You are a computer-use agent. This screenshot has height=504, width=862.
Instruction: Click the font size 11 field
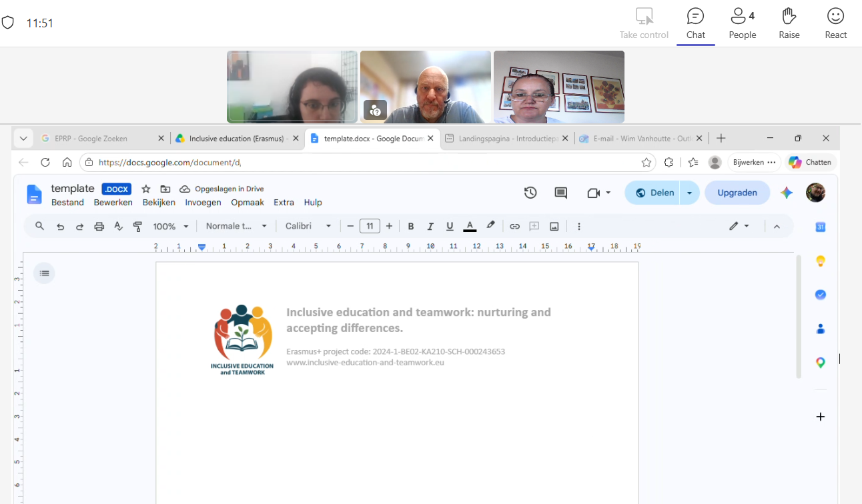click(x=370, y=226)
